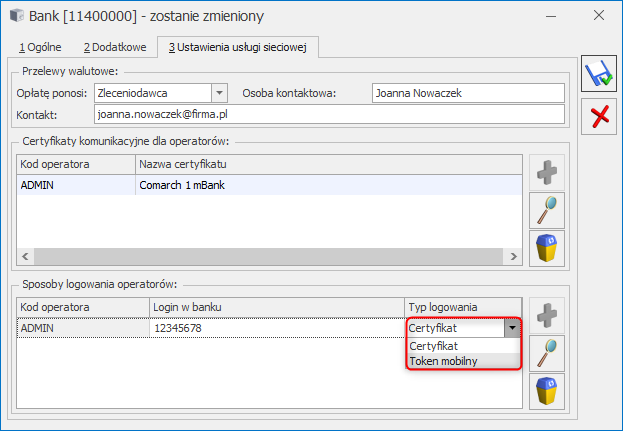Click the Osoba kontaktowa input field
The image size is (623, 431).
(x=467, y=93)
